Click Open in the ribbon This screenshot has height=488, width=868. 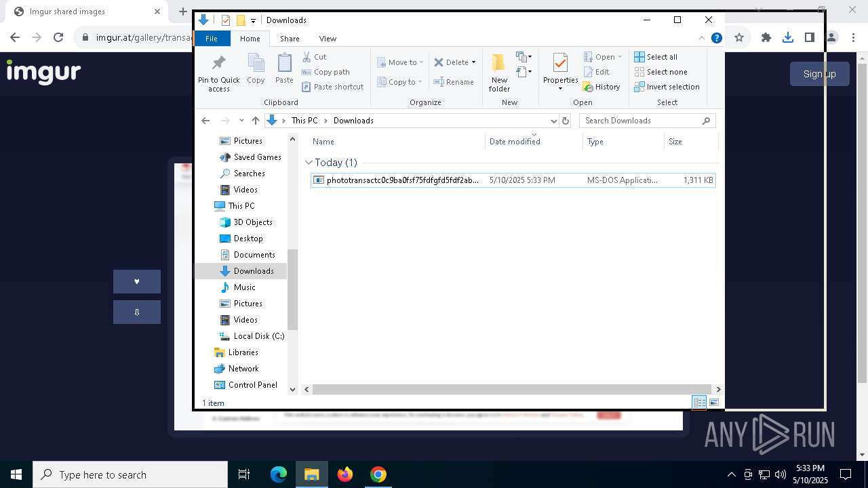(602, 57)
